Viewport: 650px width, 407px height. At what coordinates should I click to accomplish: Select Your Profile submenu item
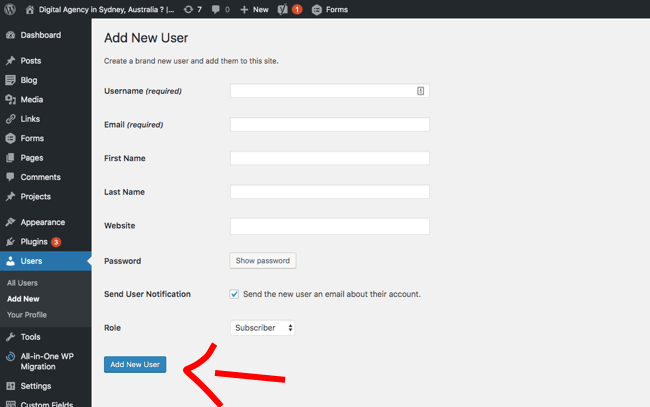27,315
